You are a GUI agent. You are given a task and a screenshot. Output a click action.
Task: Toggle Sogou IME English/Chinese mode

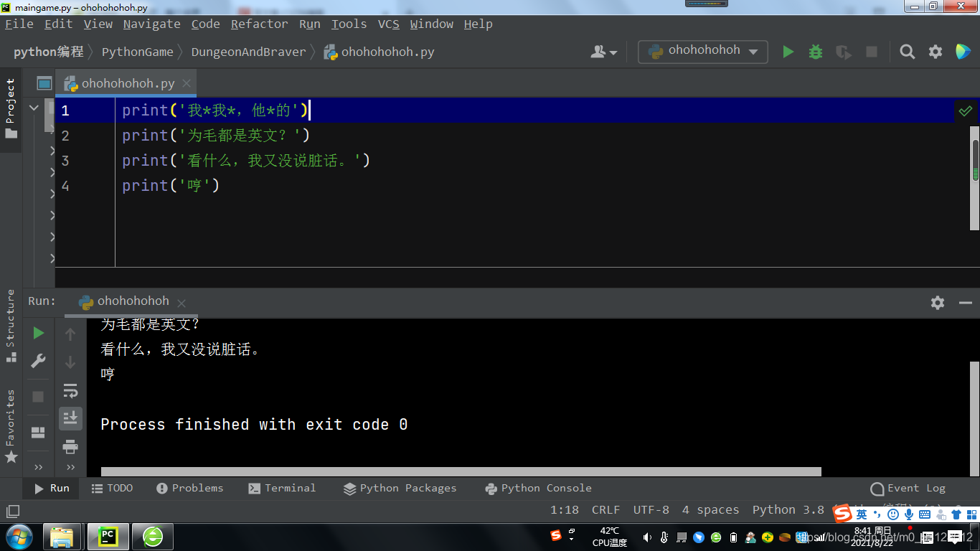coord(861,514)
